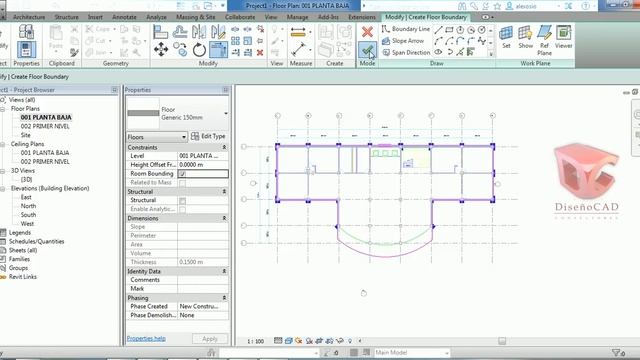The width and height of the screenshot is (640, 360).
Task: Choose the Spline draw tool
Action: (482, 41)
